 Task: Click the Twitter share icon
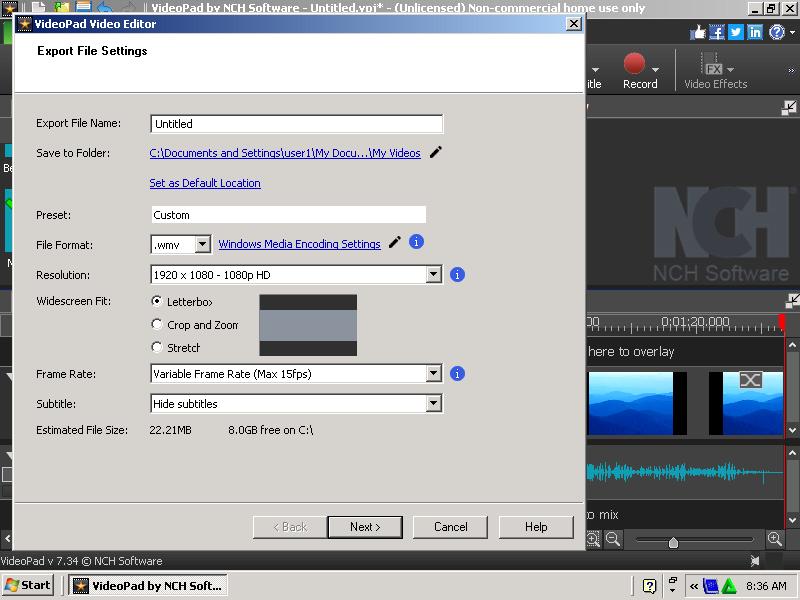pos(736,33)
